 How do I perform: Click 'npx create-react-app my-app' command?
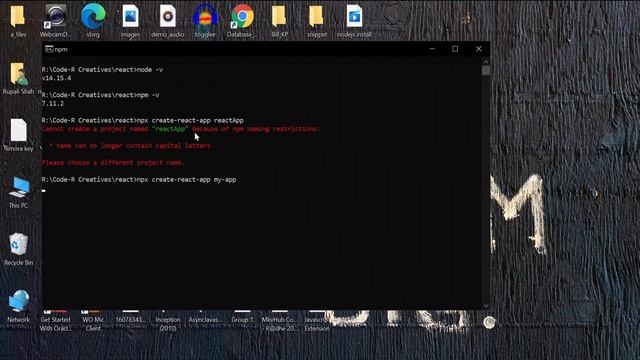click(139, 180)
